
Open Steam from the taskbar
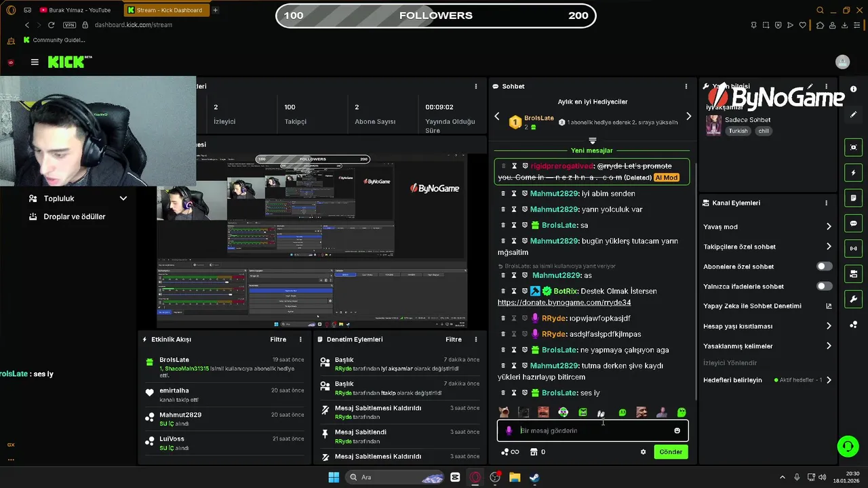pos(534,477)
